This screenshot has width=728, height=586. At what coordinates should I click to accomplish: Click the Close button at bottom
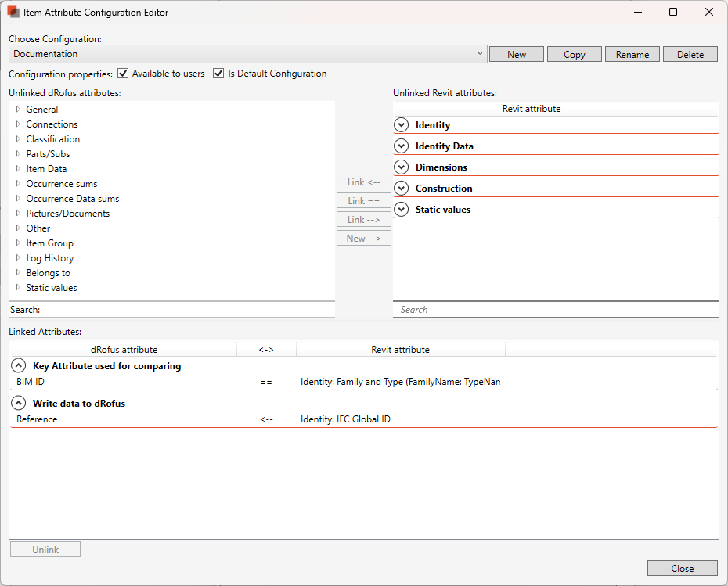682,569
